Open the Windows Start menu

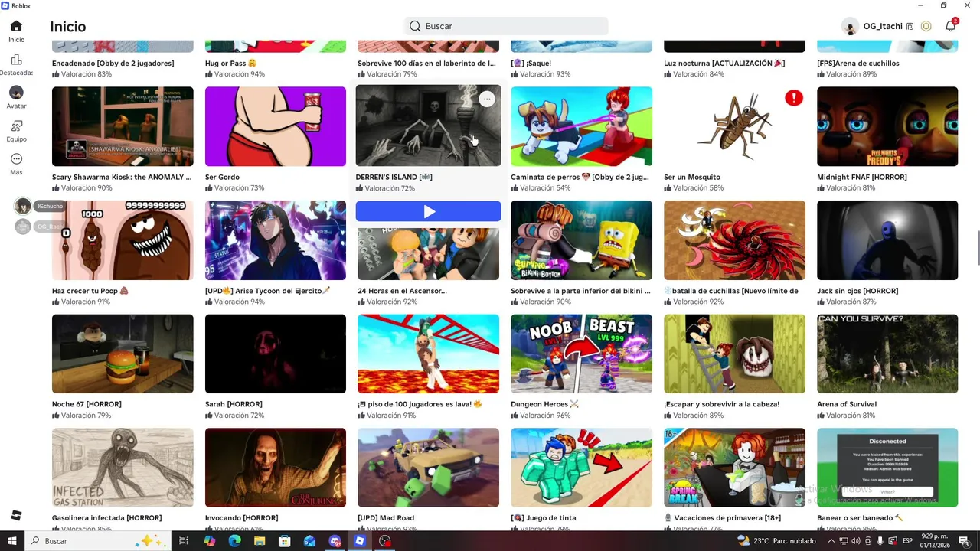[12, 541]
